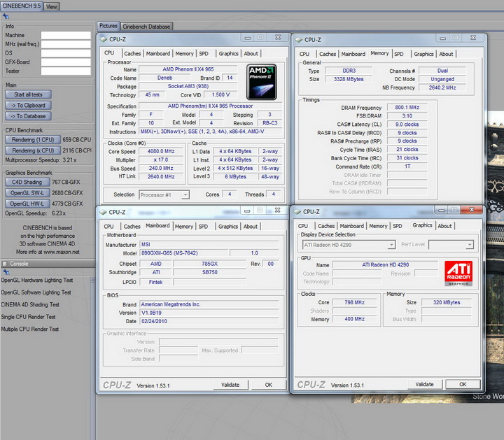Click the Console panel header icon
Screen dimensions: 504x440
[x=5, y=264]
